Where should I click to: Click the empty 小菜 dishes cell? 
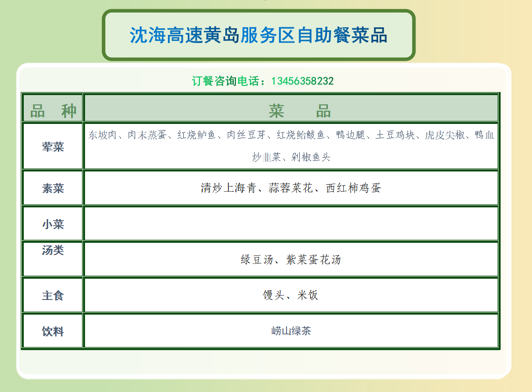tap(291, 224)
